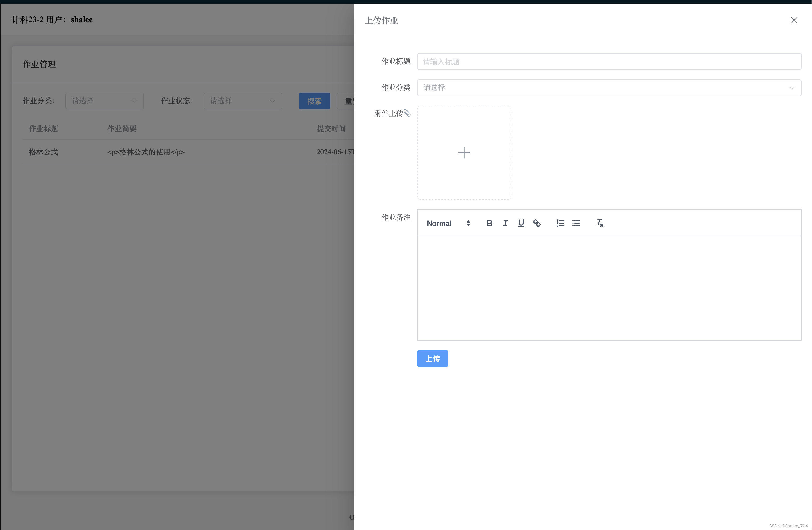812x530 pixels.
Task: Insert a link via the link icon
Action: (x=537, y=223)
